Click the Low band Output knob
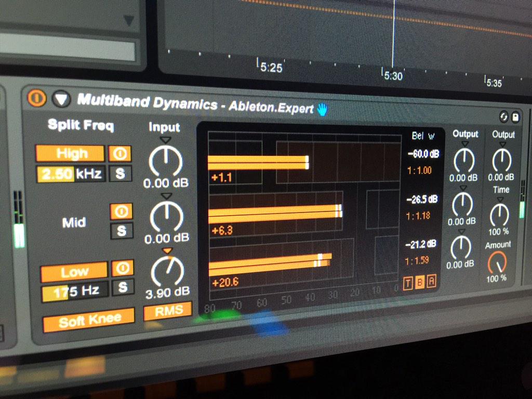The width and height of the screenshot is (532, 399). pyautogui.click(x=461, y=247)
